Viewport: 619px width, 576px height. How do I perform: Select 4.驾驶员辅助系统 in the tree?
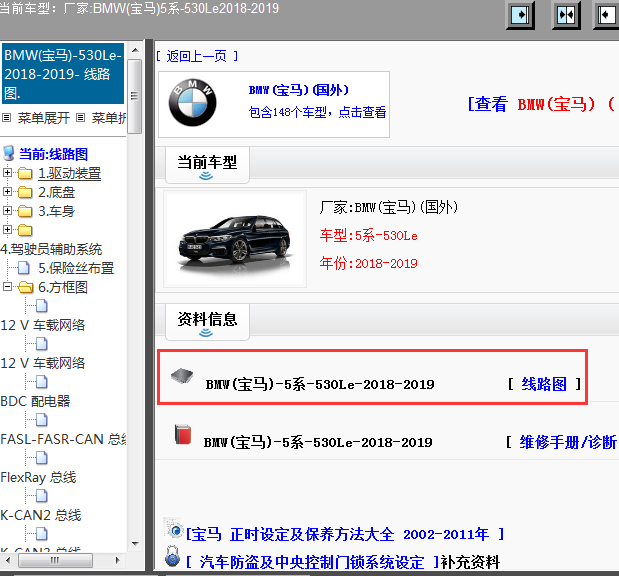[51, 249]
